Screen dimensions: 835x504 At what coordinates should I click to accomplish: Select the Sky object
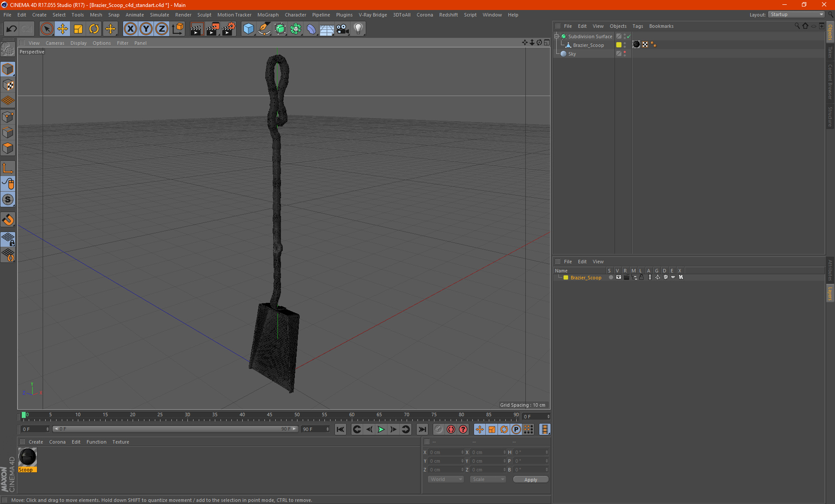572,54
